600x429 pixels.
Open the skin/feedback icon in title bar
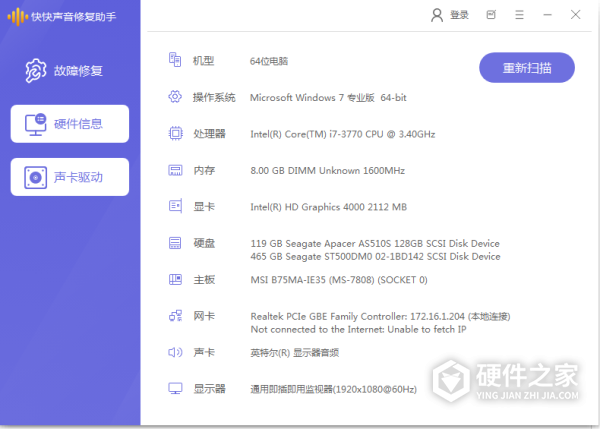pyautogui.click(x=491, y=15)
